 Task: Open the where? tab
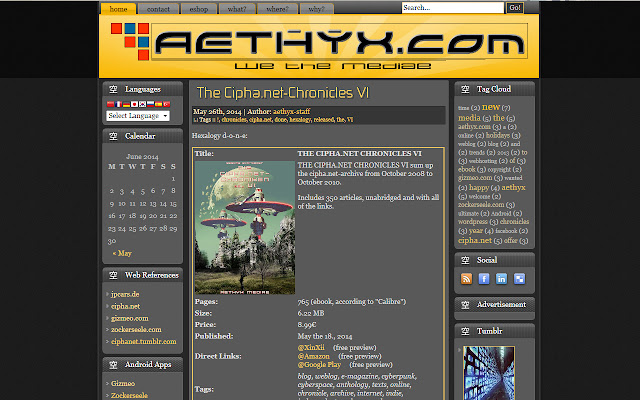click(278, 9)
